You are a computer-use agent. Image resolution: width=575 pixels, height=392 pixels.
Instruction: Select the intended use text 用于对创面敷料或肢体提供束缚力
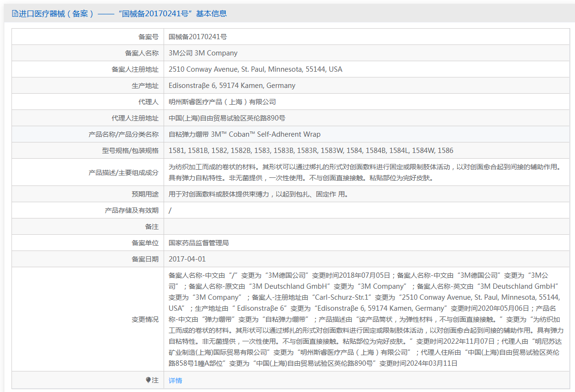pyautogui.click(x=258, y=194)
